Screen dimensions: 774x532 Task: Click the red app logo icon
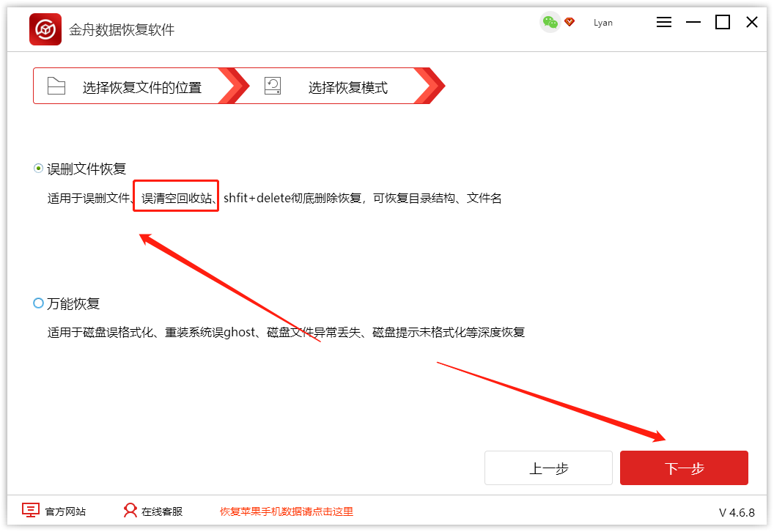pos(45,29)
